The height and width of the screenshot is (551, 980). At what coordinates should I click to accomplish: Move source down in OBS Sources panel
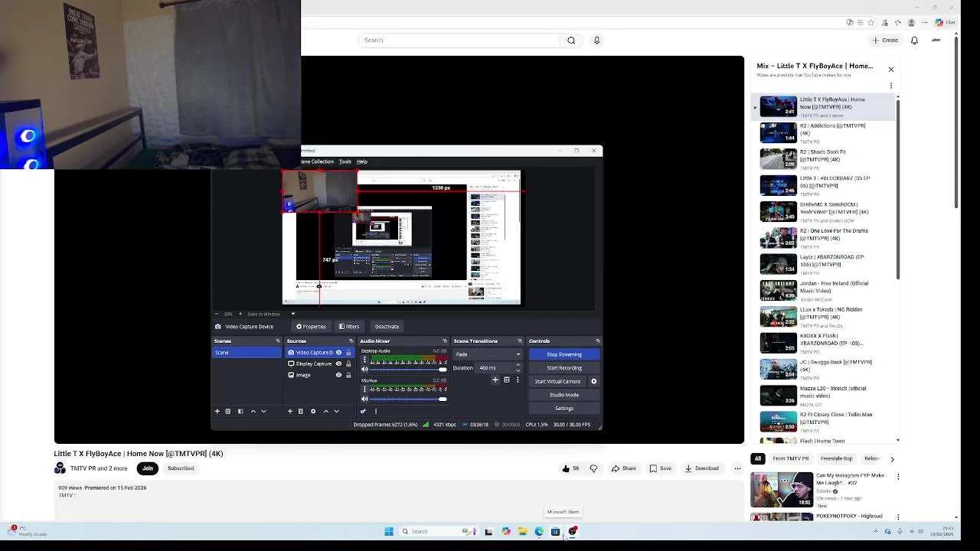tap(336, 412)
